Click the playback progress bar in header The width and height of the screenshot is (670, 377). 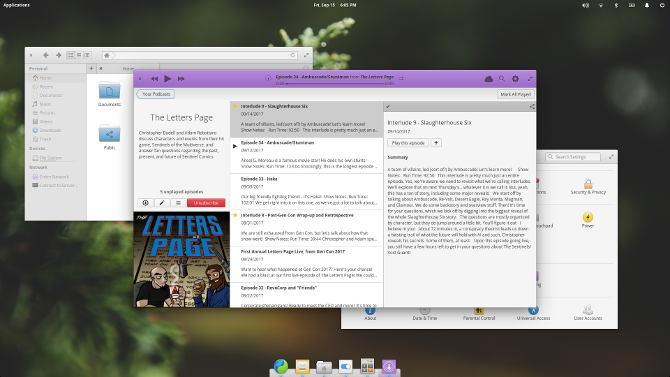335,84
